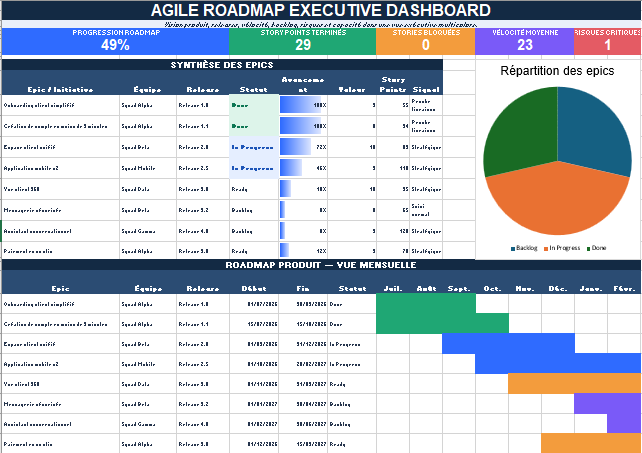Select the purple Gantt bar for Release 3.2
642x453 pixels.
tap(608, 404)
